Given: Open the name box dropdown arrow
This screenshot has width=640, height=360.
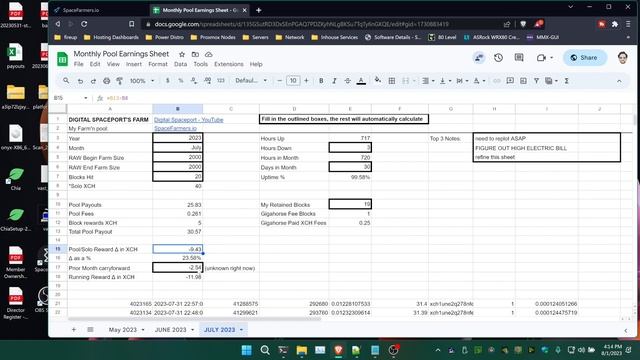Looking at the screenshot, I should coord(86,98).
